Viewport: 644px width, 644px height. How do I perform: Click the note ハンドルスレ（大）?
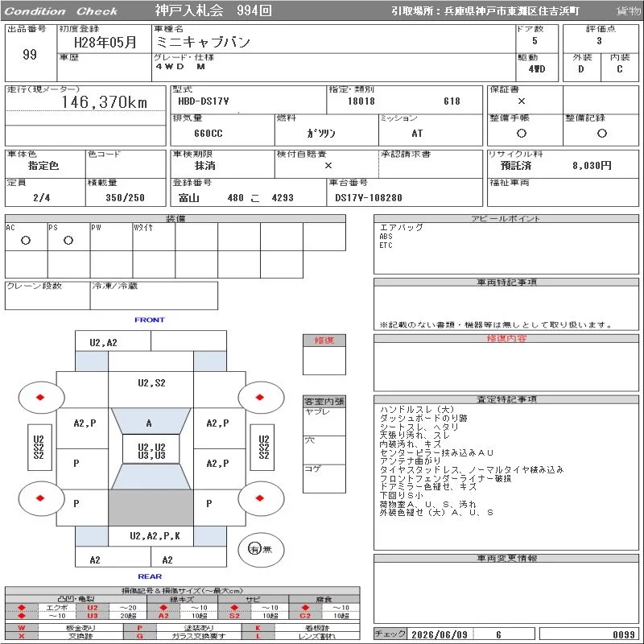point(417,410)
